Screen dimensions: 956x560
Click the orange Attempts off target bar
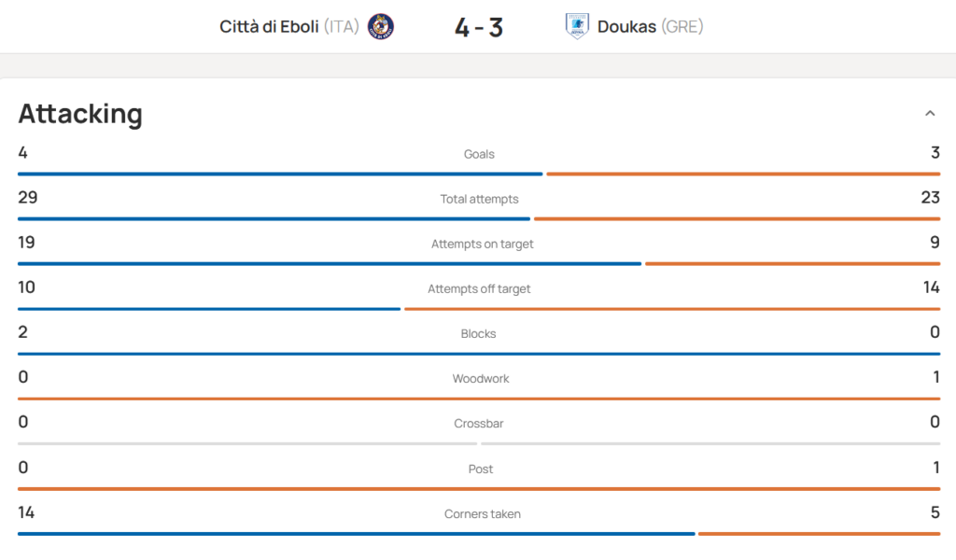pyautogui.click(x=672, y=309)
